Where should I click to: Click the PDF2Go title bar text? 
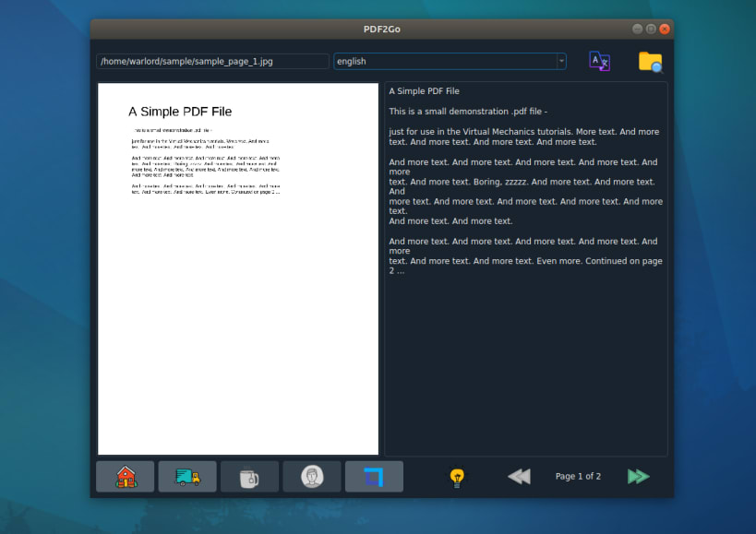point(382,29)
